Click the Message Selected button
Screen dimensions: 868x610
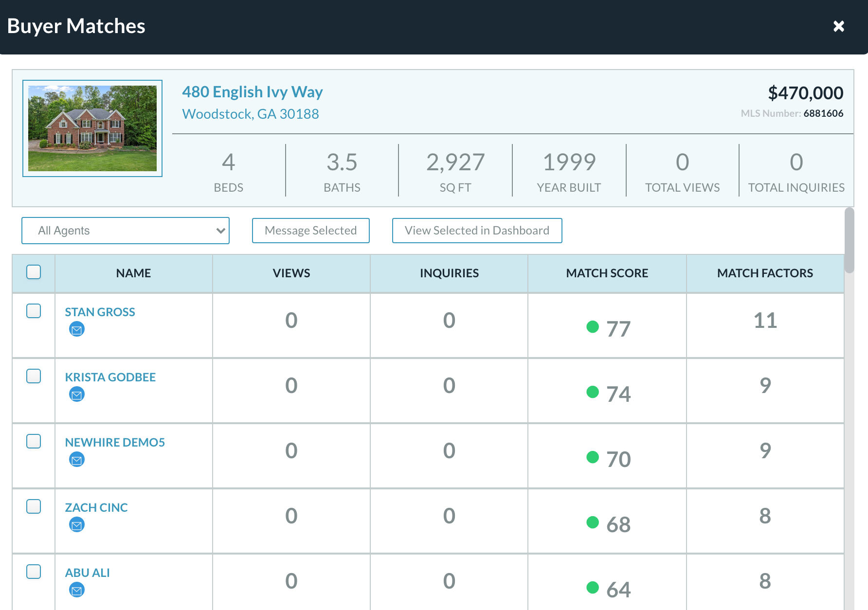click(x=310, y=230)
